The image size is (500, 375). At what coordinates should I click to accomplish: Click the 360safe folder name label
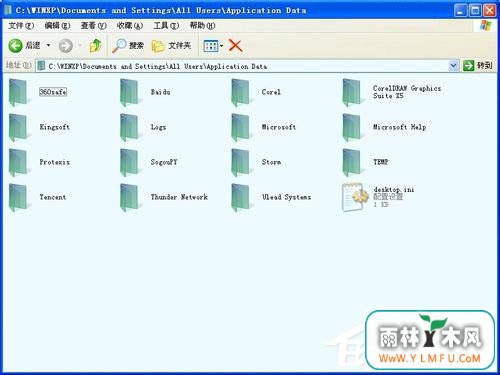pos(53,92)
